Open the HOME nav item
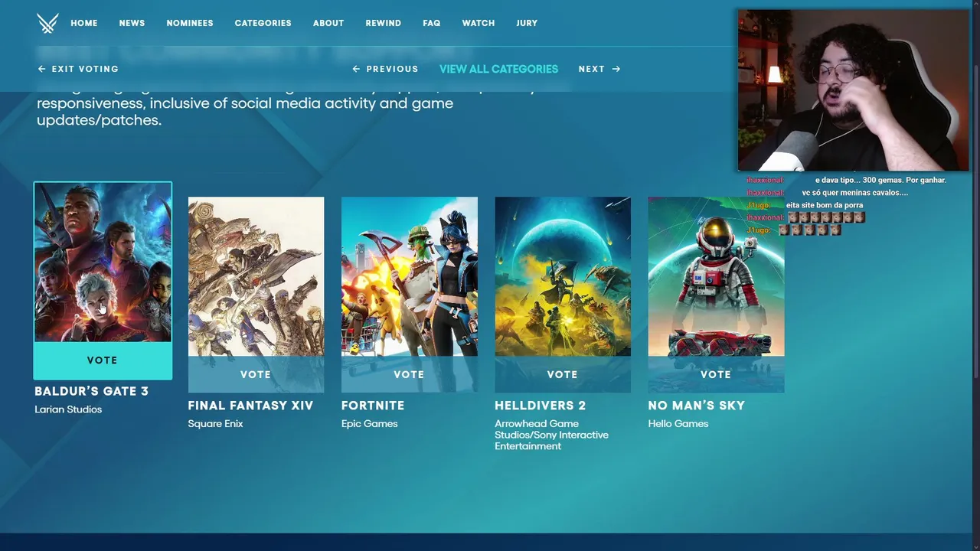 tap(84, 23)
